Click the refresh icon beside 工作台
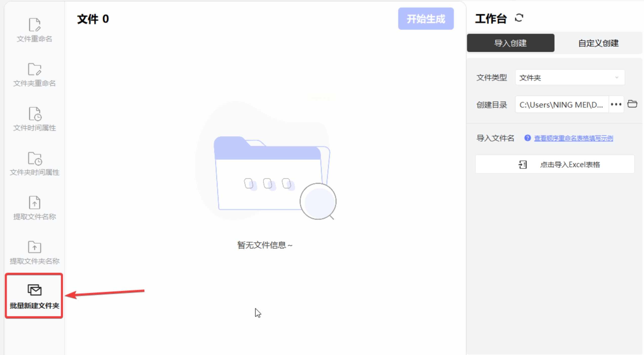Viewport: 644px width, 355px height. pyautogui.click(x=519, y=18)
